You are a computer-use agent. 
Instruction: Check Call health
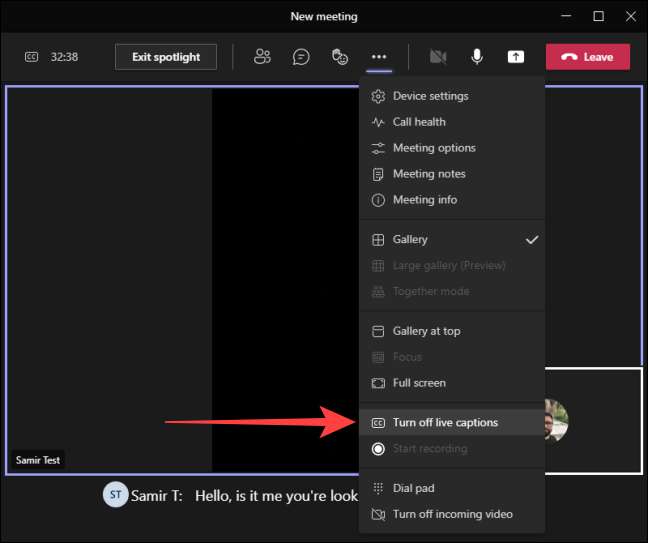(418, 122)
